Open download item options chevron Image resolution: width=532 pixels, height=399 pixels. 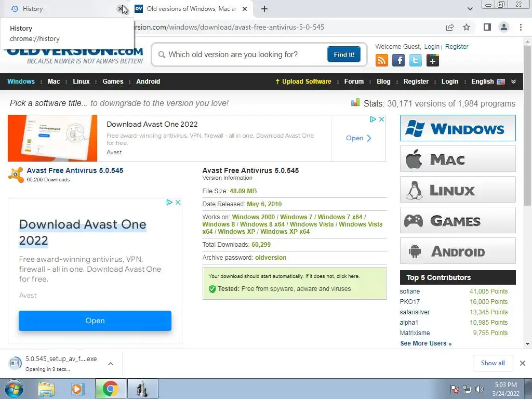(111, 364)
